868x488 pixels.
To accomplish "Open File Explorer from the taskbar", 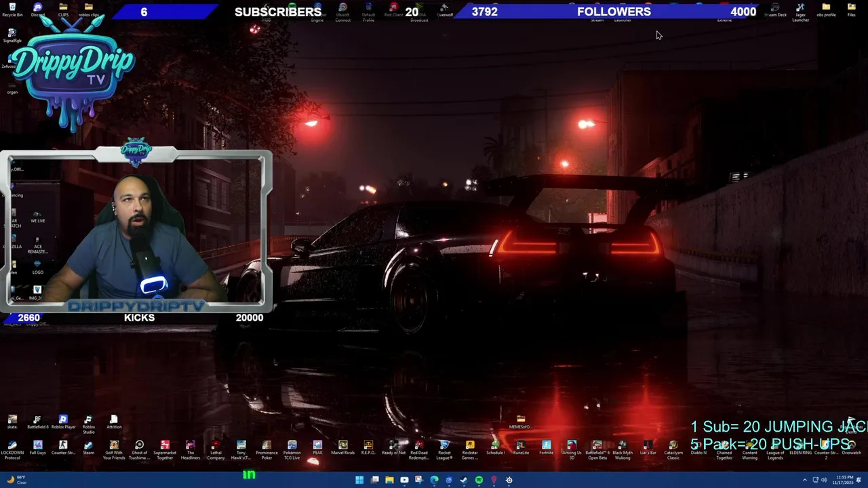I will click(389, 480).
